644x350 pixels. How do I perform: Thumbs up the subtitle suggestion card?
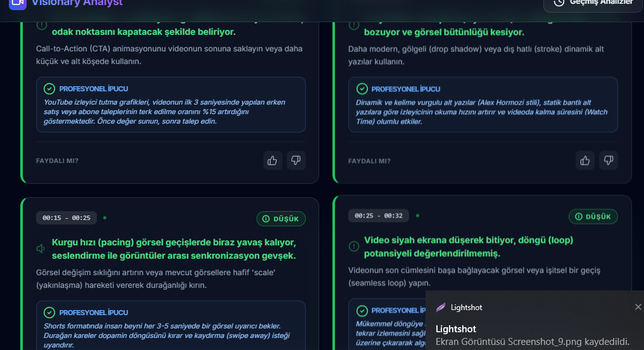click(x=585, y=160)
